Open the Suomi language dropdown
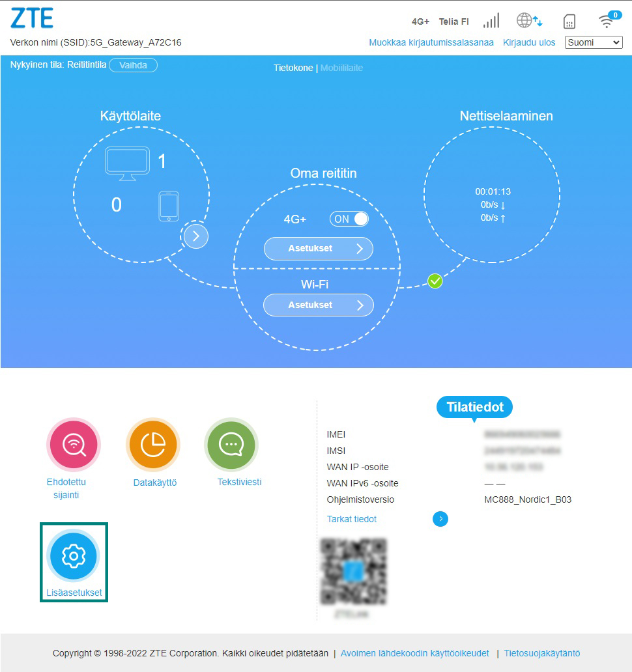This screenshot has width=632, height=672. click(x=594, y=42)
